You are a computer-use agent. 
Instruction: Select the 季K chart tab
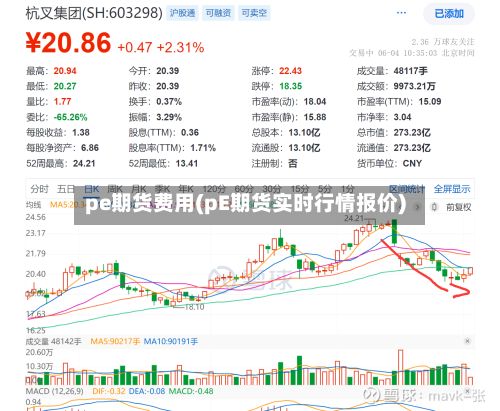point(163,189)
